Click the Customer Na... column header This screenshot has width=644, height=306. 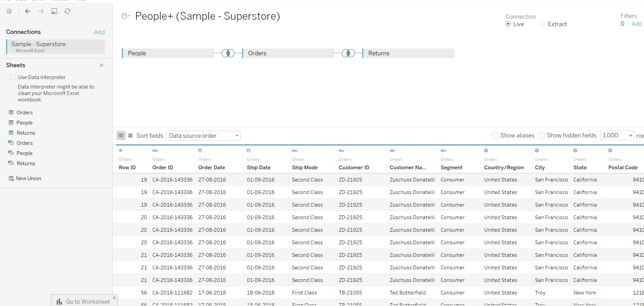point(408,168)
